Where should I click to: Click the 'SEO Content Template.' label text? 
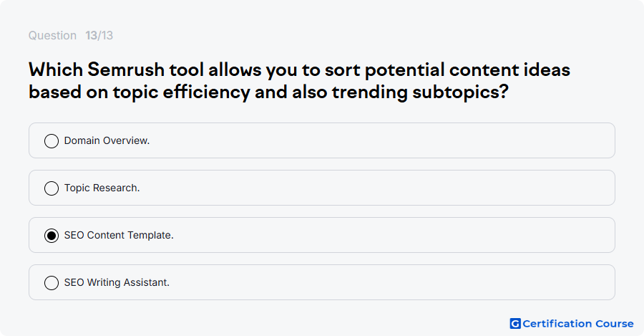[119, 235]
